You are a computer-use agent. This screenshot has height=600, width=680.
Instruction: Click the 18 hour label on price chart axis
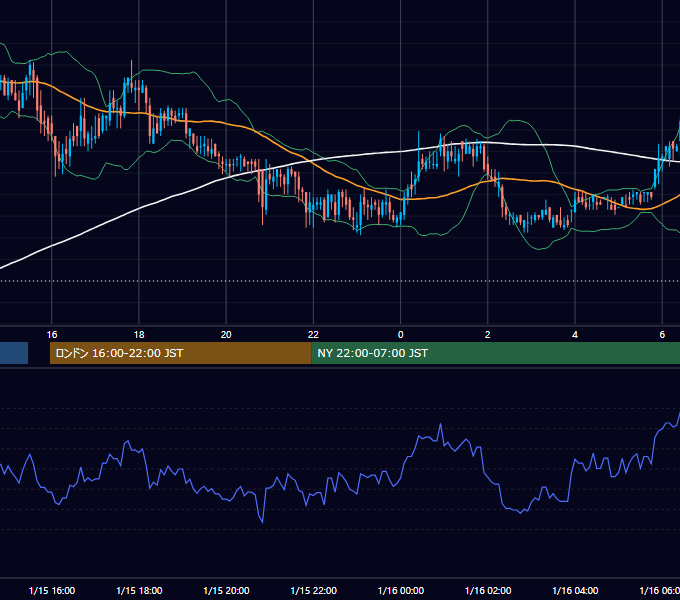(x=139, y=335)
